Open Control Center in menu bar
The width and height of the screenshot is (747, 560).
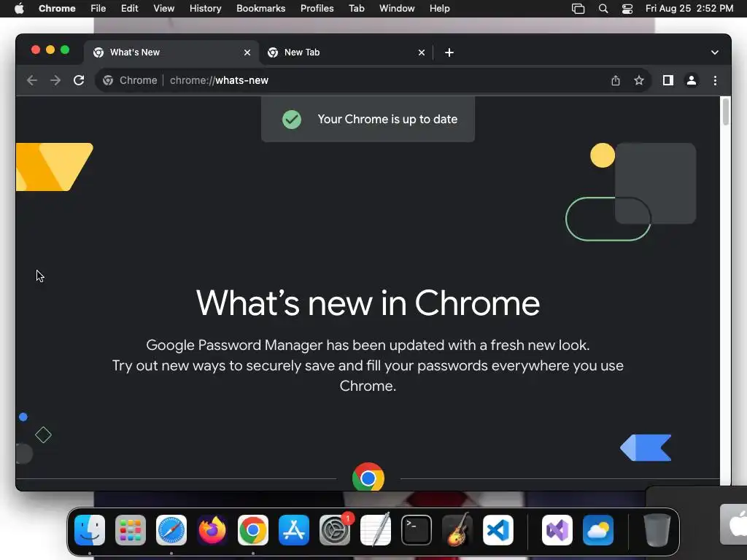click(x=627, y=9)
